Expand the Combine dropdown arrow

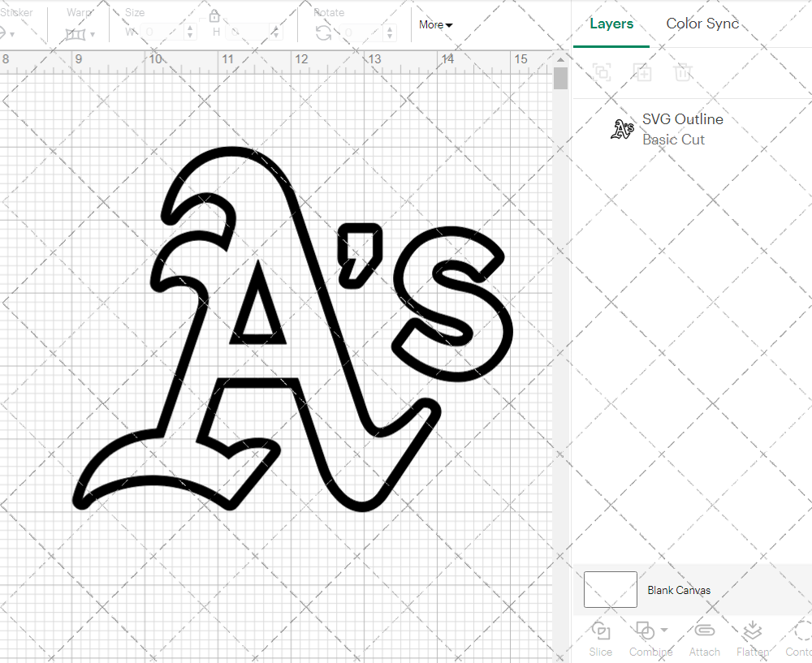coord(664,630)
